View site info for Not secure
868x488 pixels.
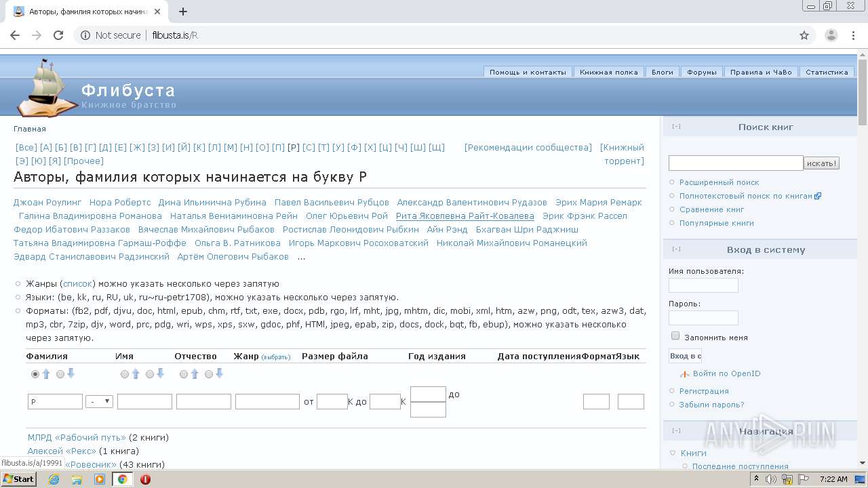111,35
